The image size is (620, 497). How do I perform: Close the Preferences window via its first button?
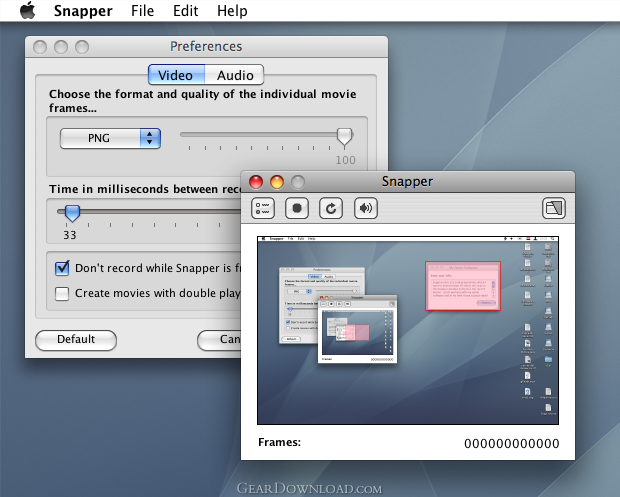40,47
